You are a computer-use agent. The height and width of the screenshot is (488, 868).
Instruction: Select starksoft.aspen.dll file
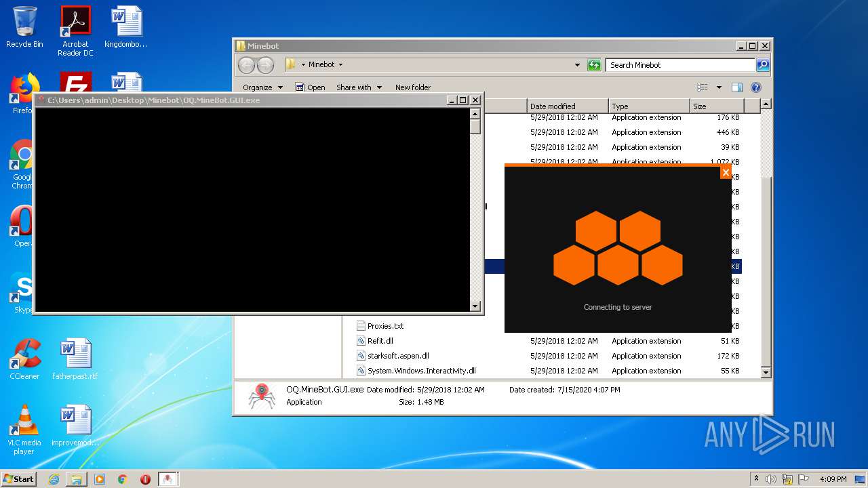(x=398, y=356)
